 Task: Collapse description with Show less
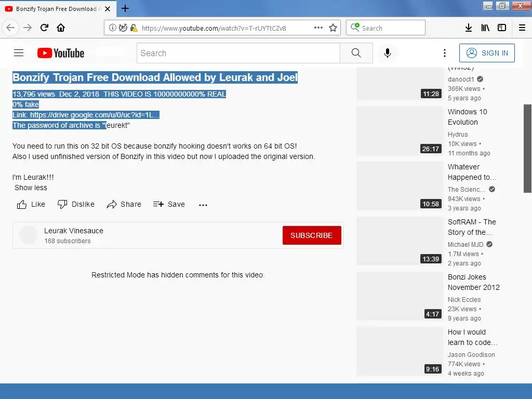31,188
